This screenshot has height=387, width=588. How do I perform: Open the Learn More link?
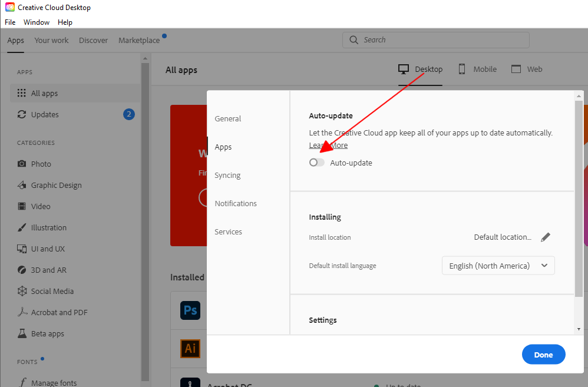[328, 144]
